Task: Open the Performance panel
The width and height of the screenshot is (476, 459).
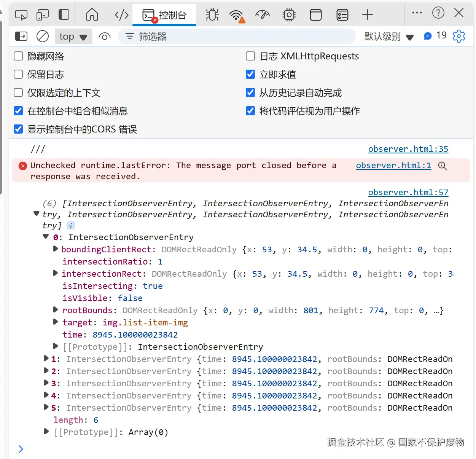Action: coord(263,15)
